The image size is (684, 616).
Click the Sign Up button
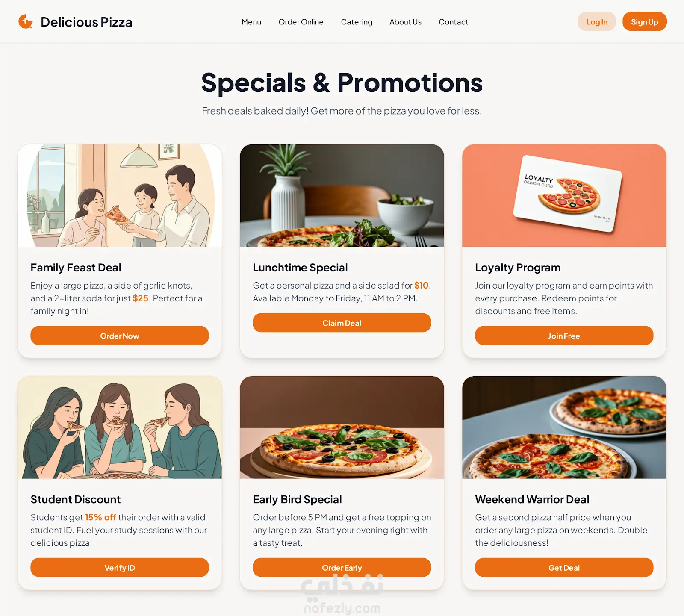click(645, 21)
